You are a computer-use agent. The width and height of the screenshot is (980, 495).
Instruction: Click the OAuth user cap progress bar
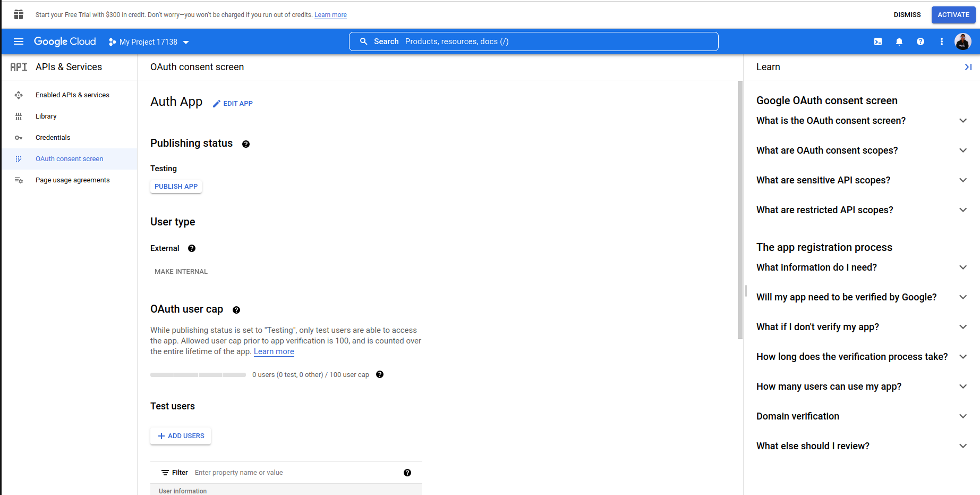coord(198,375)
